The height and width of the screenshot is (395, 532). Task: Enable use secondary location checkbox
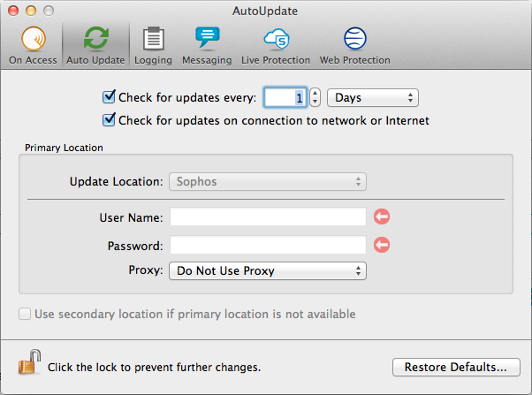[25, 314]
